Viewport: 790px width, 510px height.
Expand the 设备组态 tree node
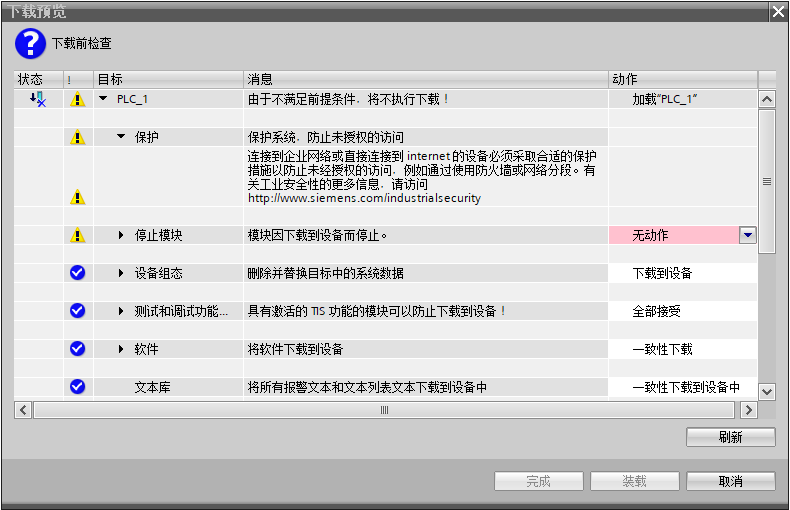(121, 273)
